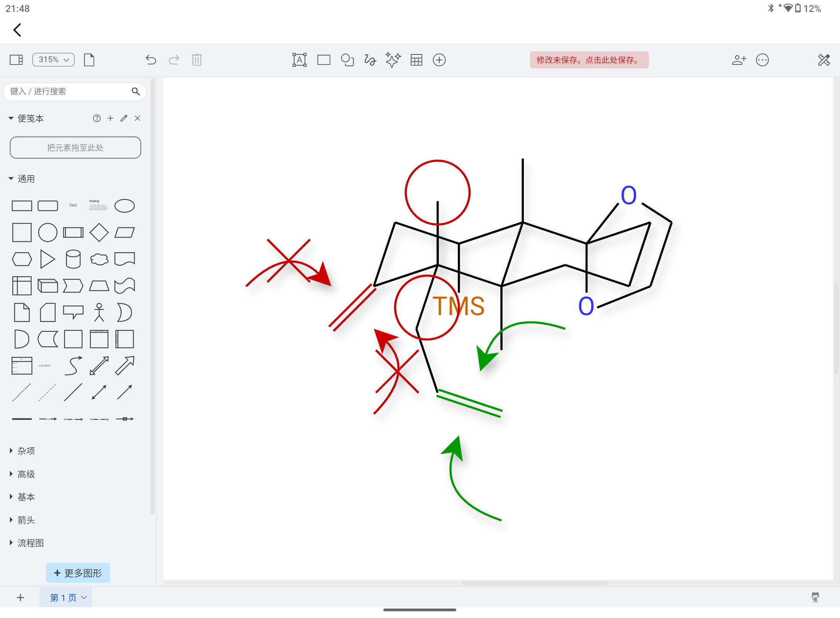840x618 pixels.
Task: Click the new page document icon
Action: tap(89, 60)
